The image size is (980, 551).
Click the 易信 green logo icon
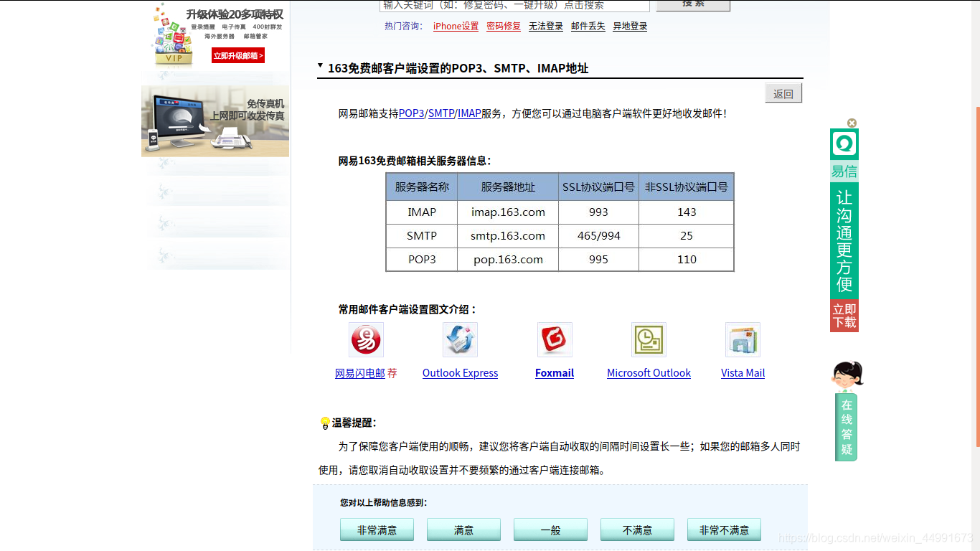tap(844, 144)
